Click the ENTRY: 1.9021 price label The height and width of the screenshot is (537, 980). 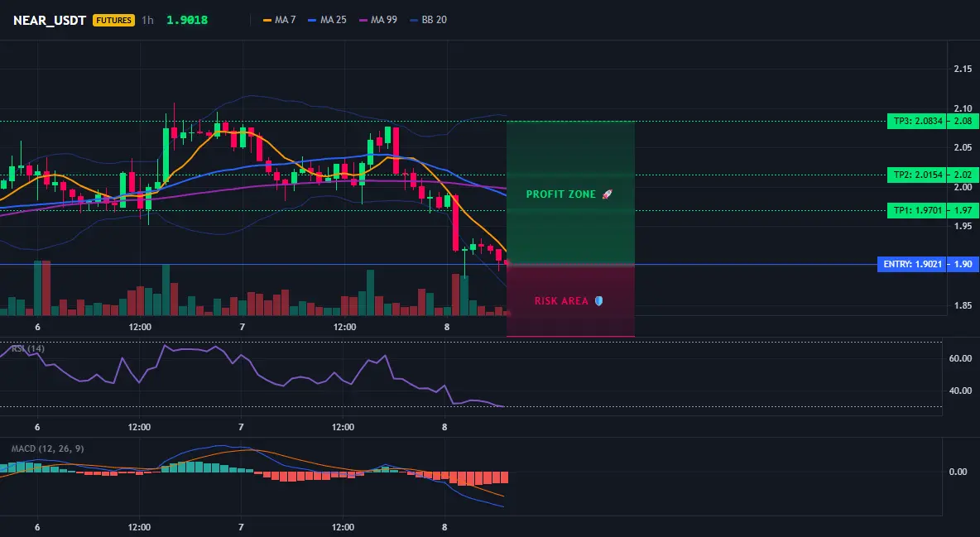tap(911, 265)
